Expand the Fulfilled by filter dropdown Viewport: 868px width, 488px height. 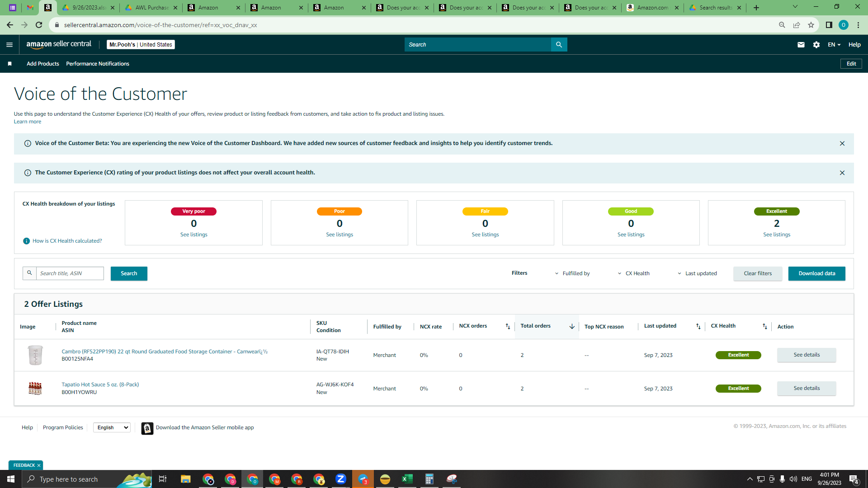(x=572, y=273)
